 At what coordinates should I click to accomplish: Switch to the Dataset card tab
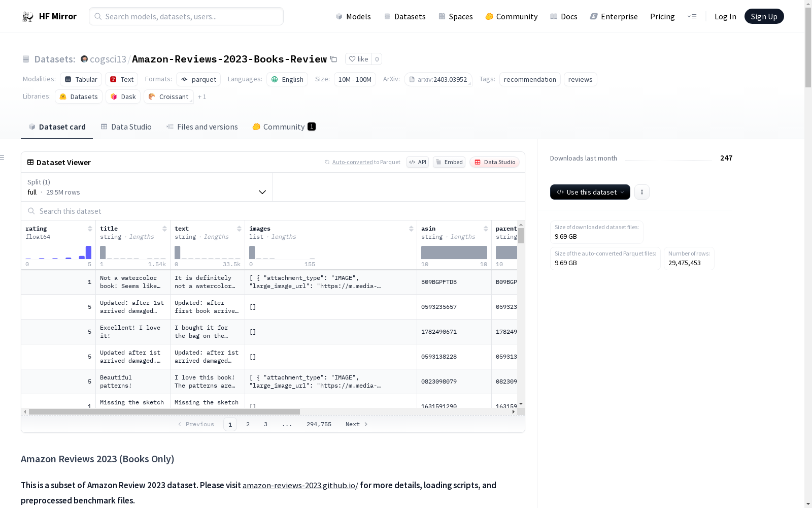click(x=57, y=127)
